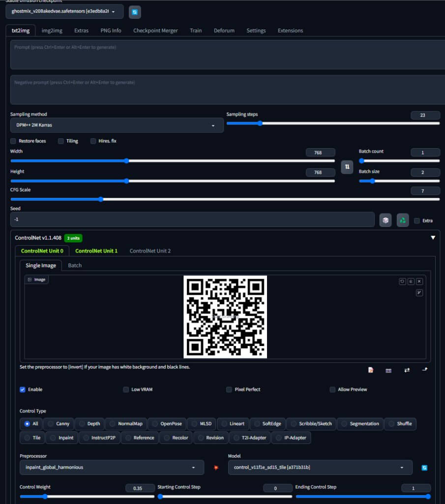Refresh the ControlNet model list
This screenshot has width=445, height=504.
[424, 468]
